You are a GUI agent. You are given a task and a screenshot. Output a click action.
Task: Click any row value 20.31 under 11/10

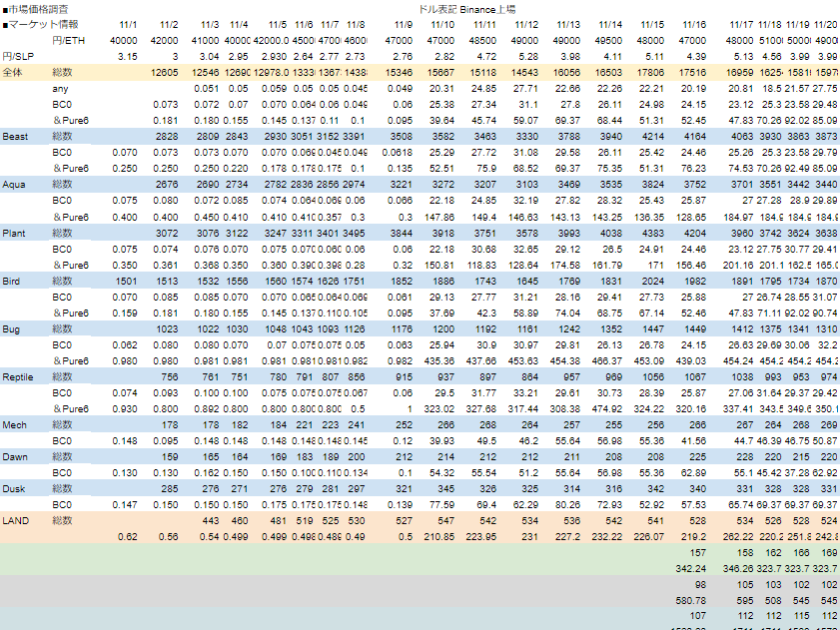coord(441,89)
